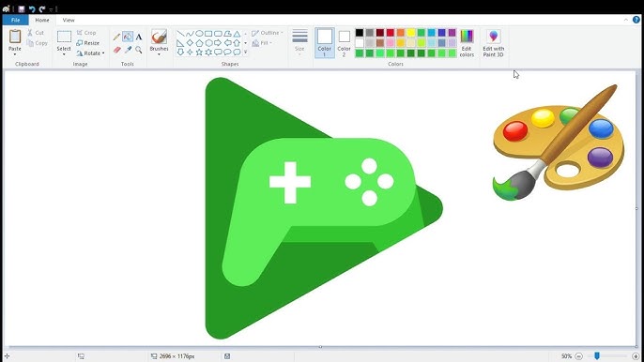644x362 pixels.
Task: Choose the Pentagon shape
Action: click(199, 43)
